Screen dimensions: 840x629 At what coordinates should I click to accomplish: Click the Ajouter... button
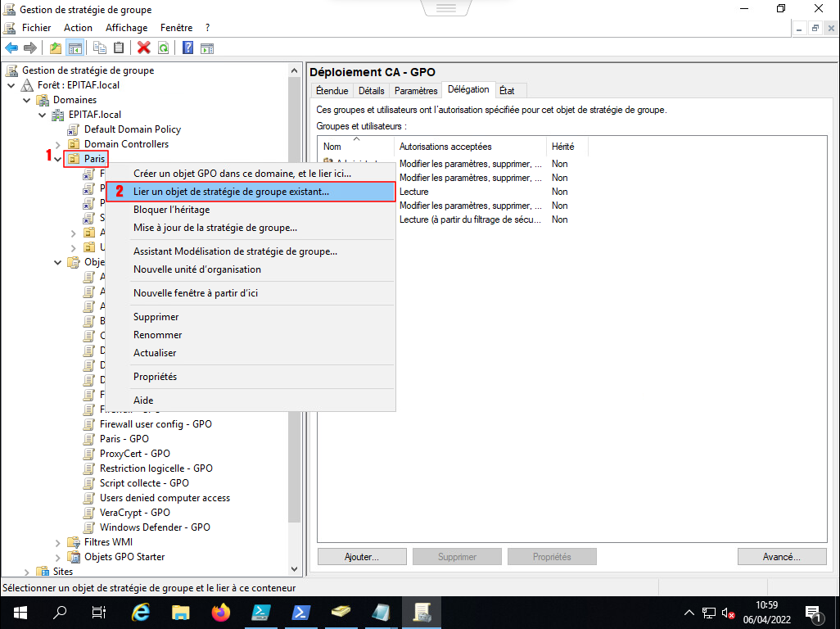coord(361,557)
